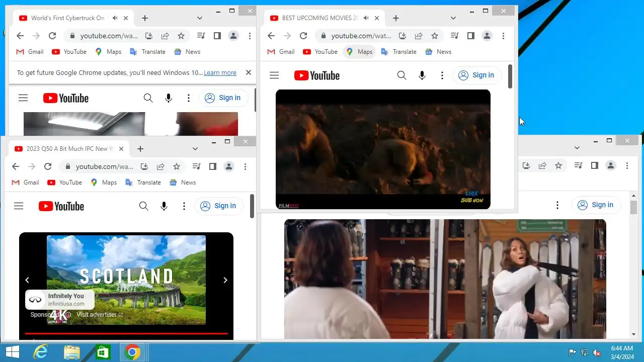Click YouTube search icon in Cybertruck window
Image resolution: width=644 pixels, height=362 pixels.
click(x=148, y=98)
